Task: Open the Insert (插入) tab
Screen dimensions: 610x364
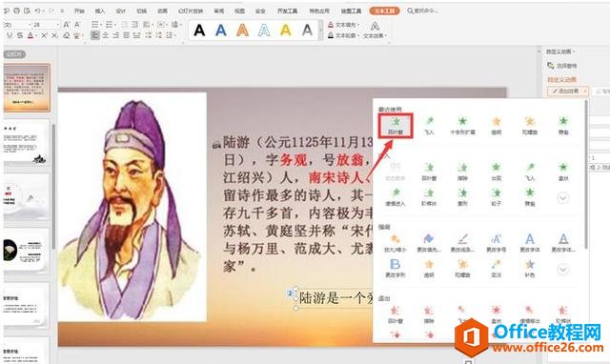Action: (100, 10)
